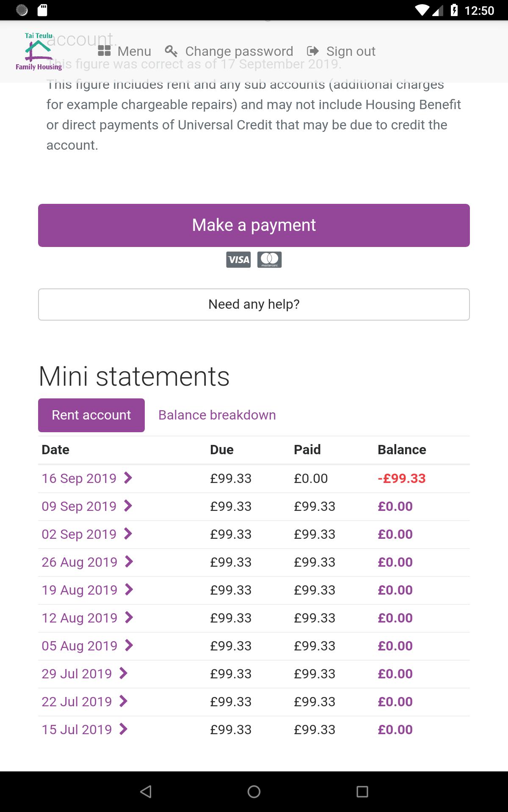508x812 pixels.
Task: Expand the 26 Aug 2019 chevron
Action: [129, 562]
